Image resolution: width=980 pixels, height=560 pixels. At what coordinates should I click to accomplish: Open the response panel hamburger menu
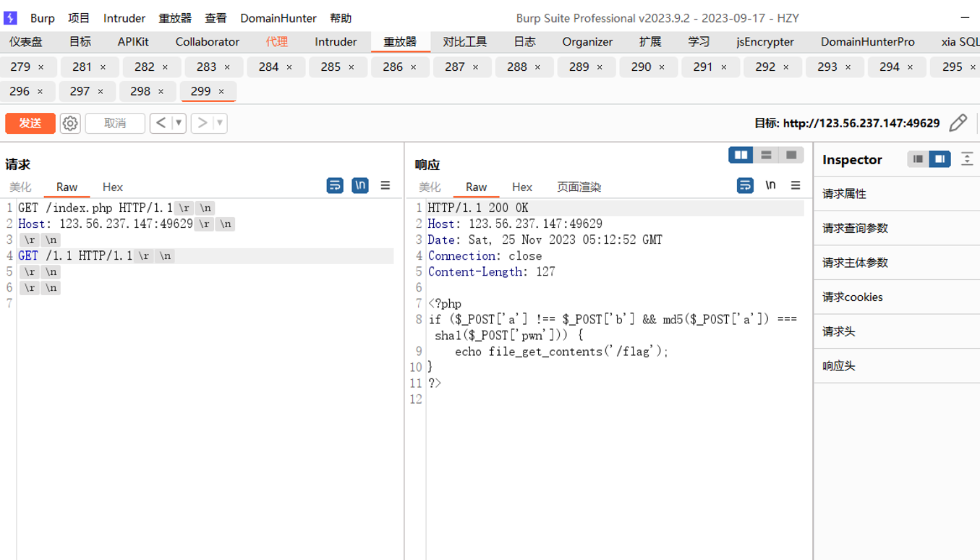coord(796,186)
